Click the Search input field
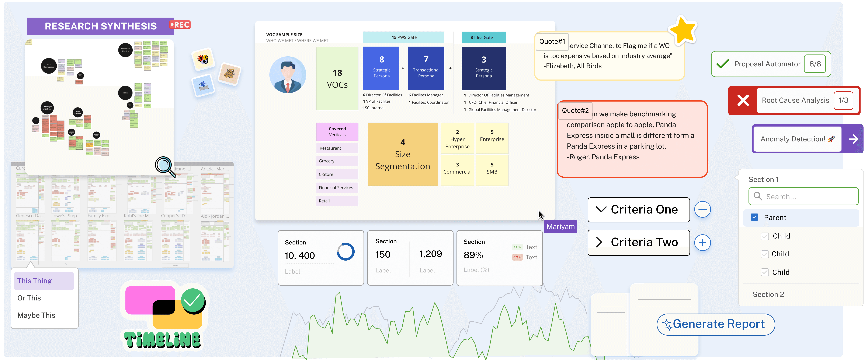Viewport: 868px width, 360px height. (x=803, y=196)
